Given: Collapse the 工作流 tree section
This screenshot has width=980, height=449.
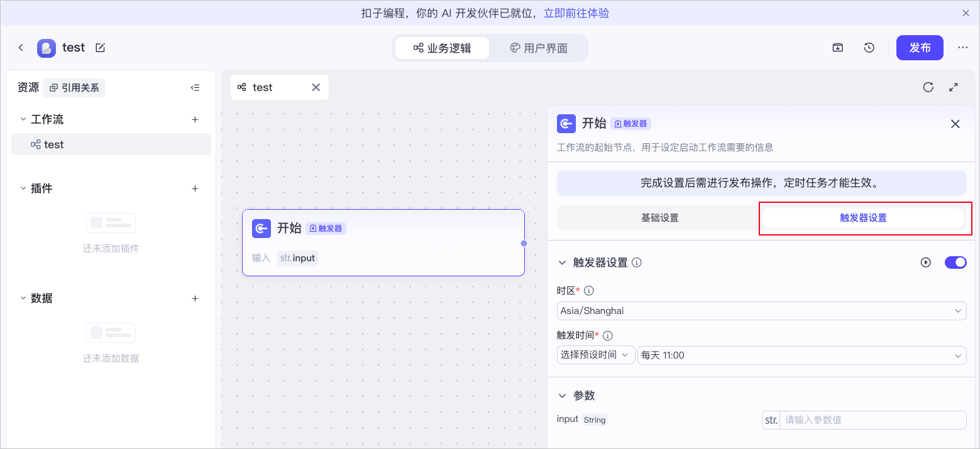Looking at the screenshot, I should 23,119.
